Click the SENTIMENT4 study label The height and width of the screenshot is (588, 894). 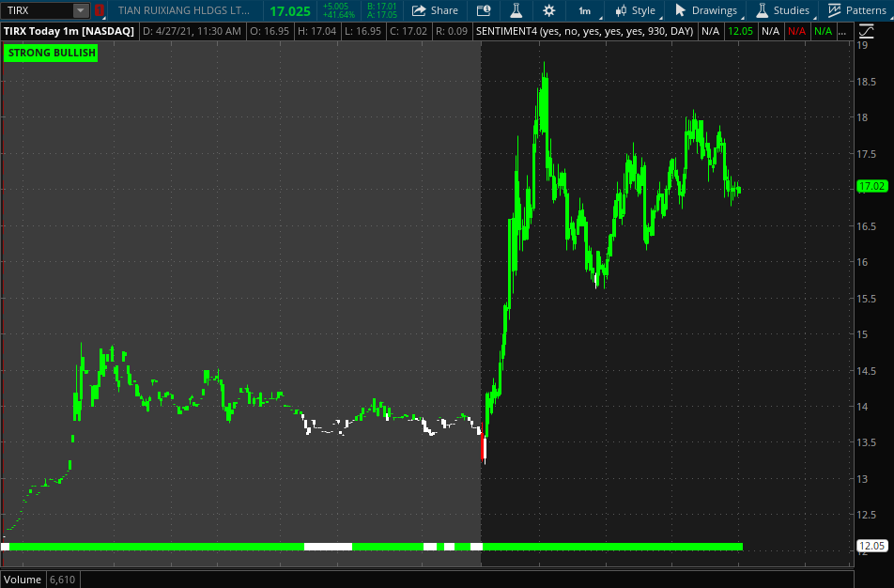(x=584, y=31)
